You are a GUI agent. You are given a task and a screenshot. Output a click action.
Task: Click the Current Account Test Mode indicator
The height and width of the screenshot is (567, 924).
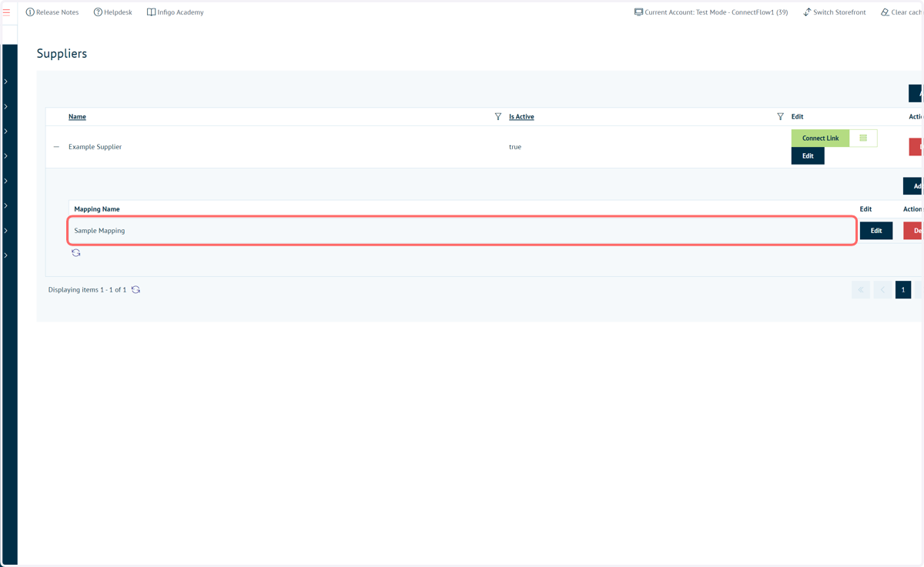coord(711,12)
